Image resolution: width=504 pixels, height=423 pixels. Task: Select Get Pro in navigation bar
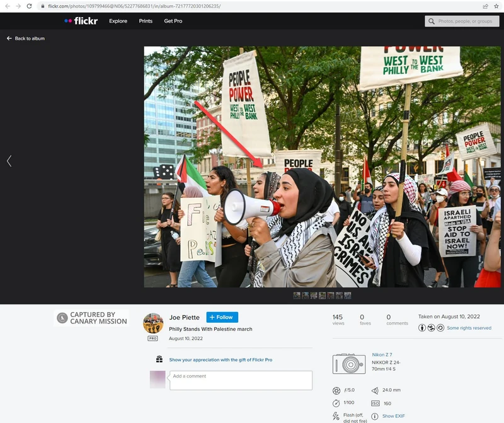tap(173, 21)
